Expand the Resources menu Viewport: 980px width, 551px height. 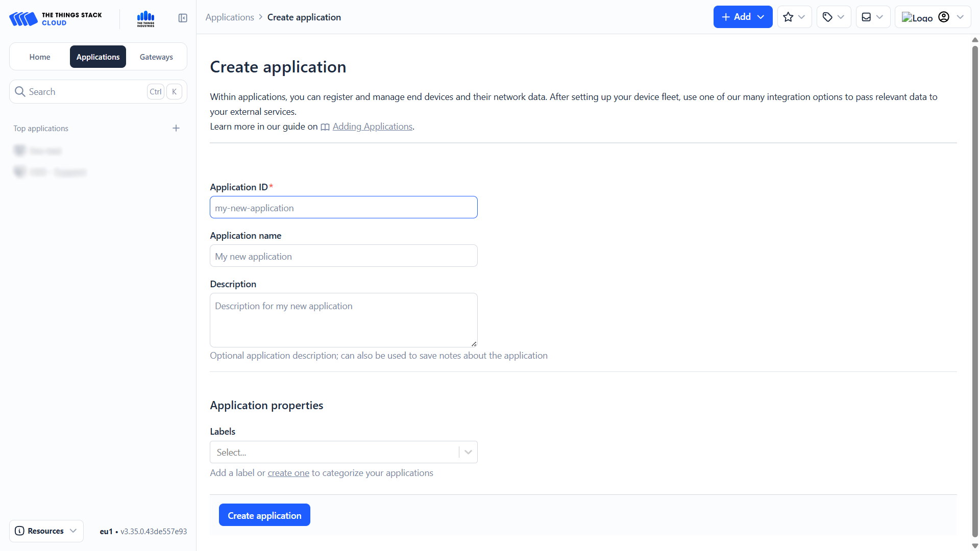point(46,531)
